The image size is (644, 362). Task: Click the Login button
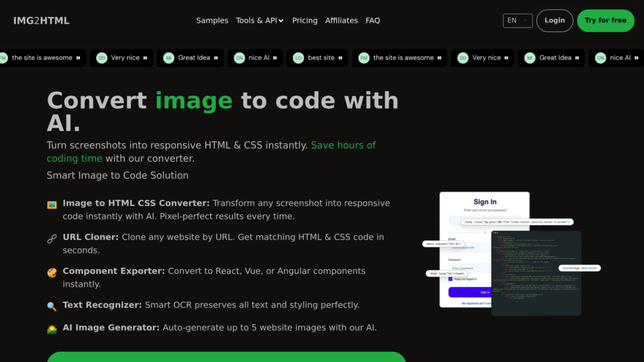(x=554, y=21)
